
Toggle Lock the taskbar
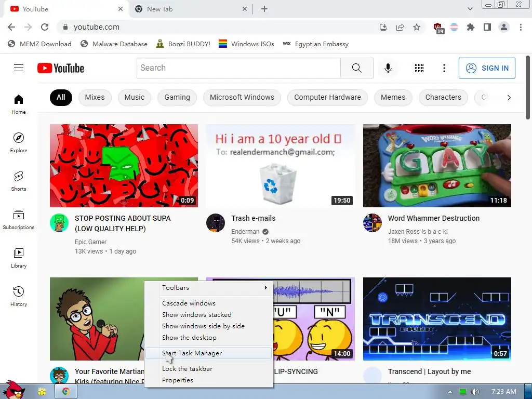(209, 369)
